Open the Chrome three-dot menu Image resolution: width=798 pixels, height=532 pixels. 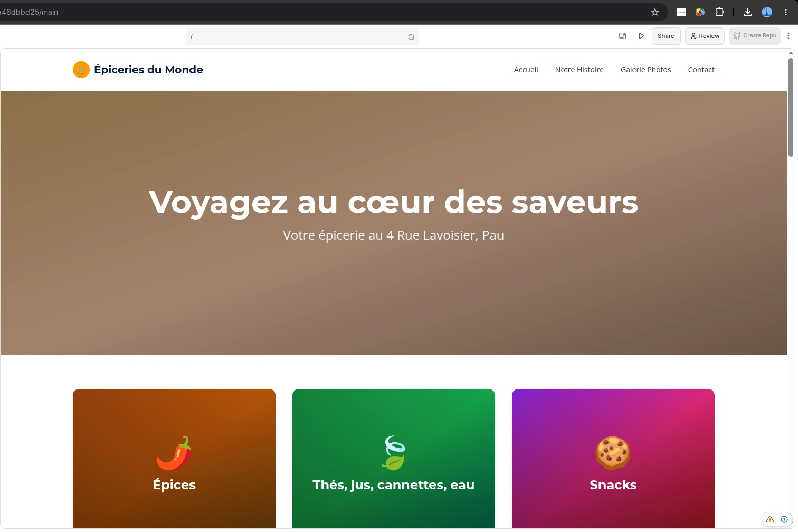point(786,12)
